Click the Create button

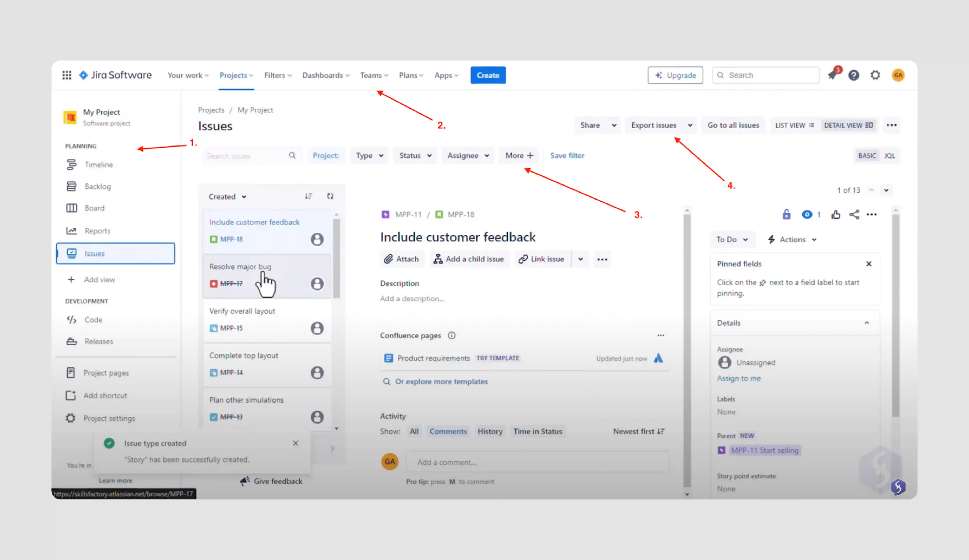click(x=488, y=75)
